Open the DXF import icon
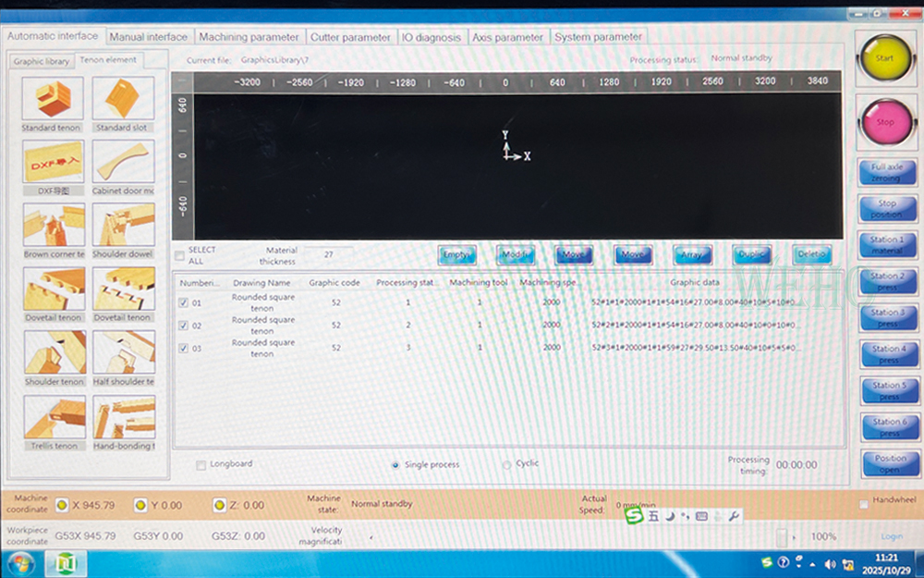 53,162
